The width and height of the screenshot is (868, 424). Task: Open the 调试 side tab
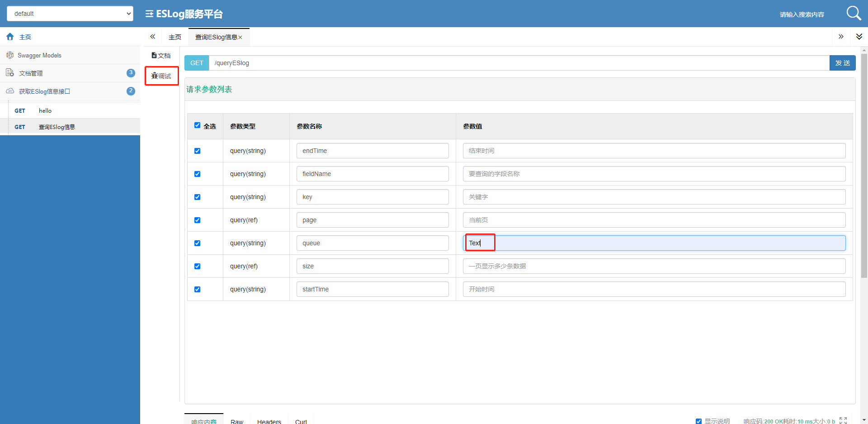(161, 76)
